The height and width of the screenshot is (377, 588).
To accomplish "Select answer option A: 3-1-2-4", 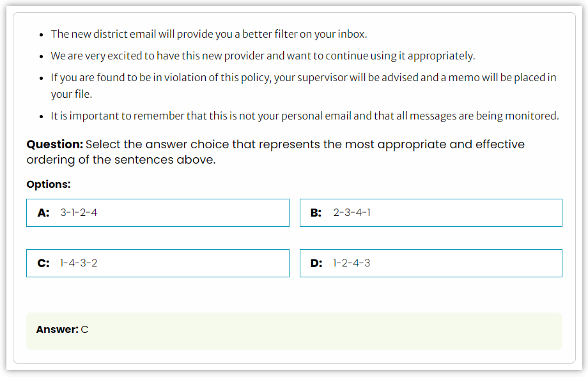I will point(157,213).
